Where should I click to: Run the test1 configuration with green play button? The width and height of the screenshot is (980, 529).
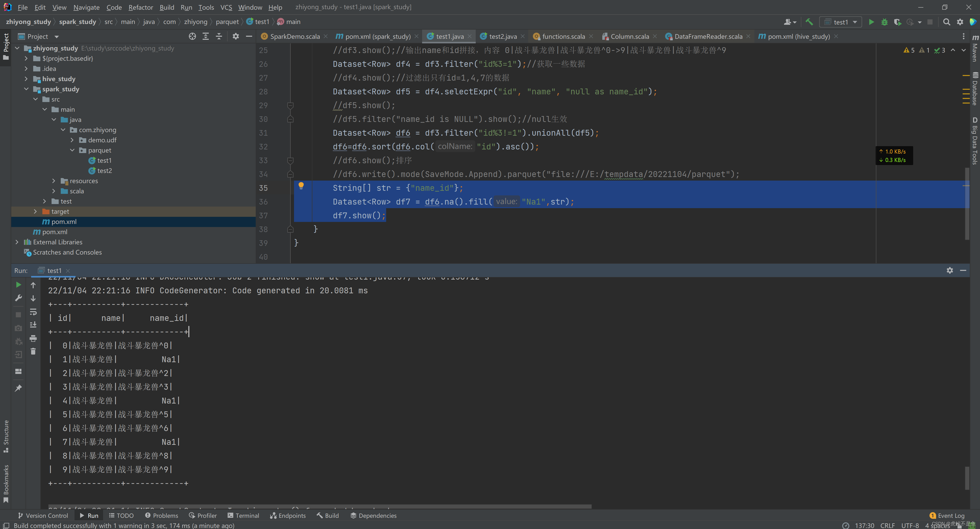[x=871, y=22]
